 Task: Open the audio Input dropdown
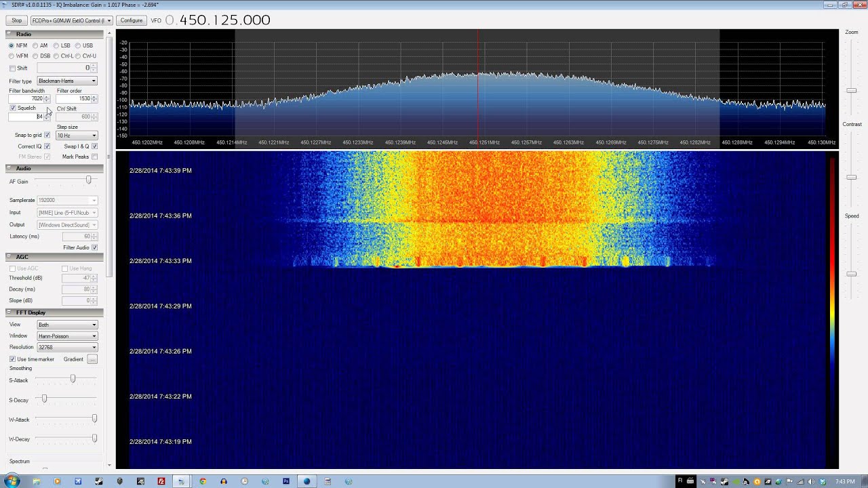[67, 212]
